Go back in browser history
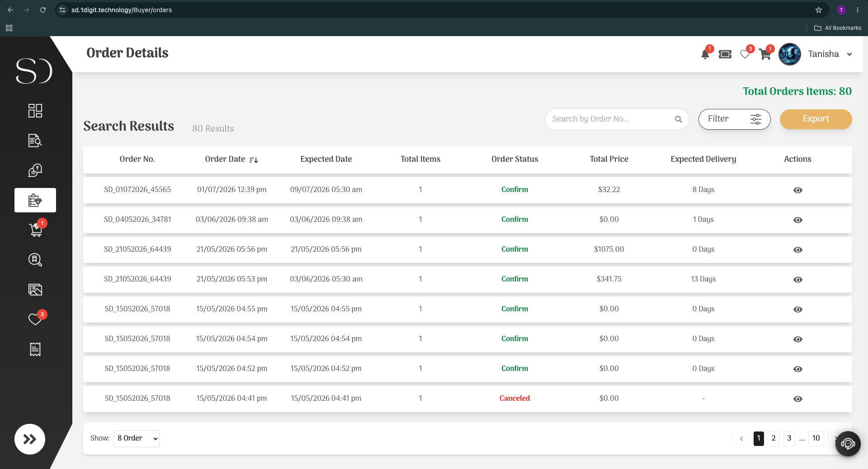 pos(10,10)
